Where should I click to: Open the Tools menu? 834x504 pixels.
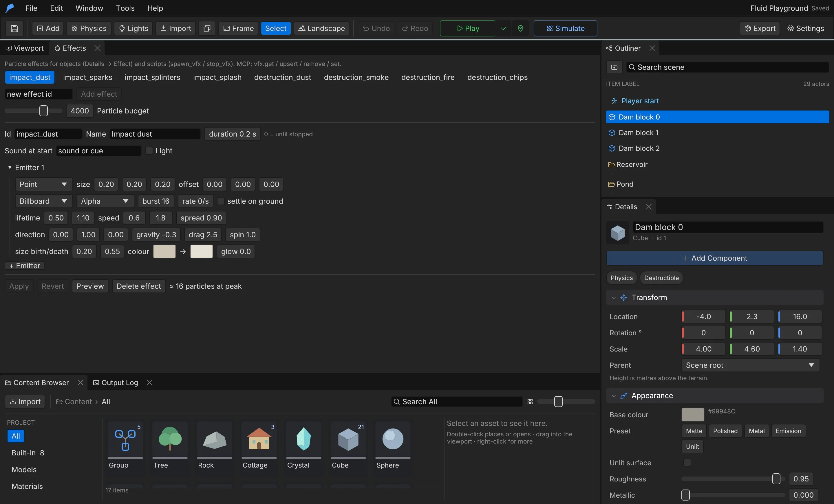pyautogui.click(x=125, y=8)
